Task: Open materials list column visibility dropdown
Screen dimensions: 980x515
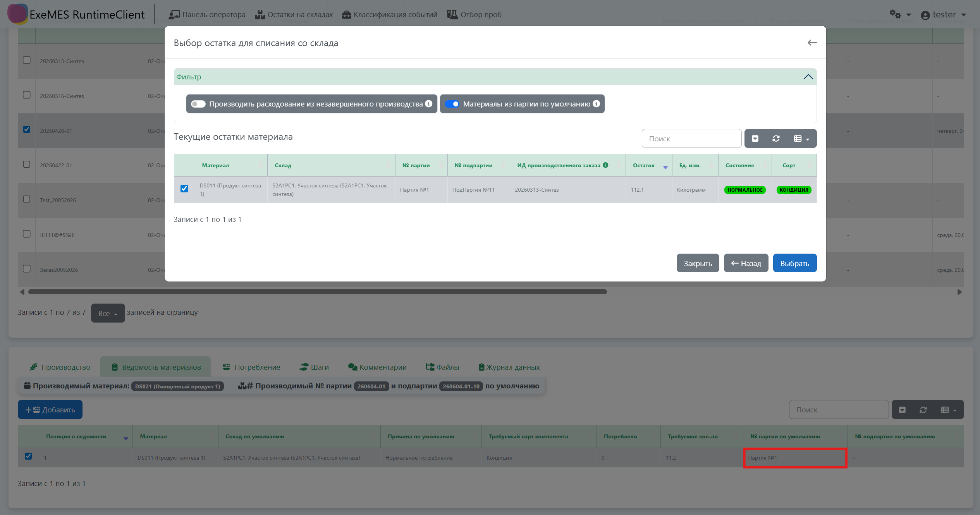Action: pyautogui.click(x=949, y=410)
